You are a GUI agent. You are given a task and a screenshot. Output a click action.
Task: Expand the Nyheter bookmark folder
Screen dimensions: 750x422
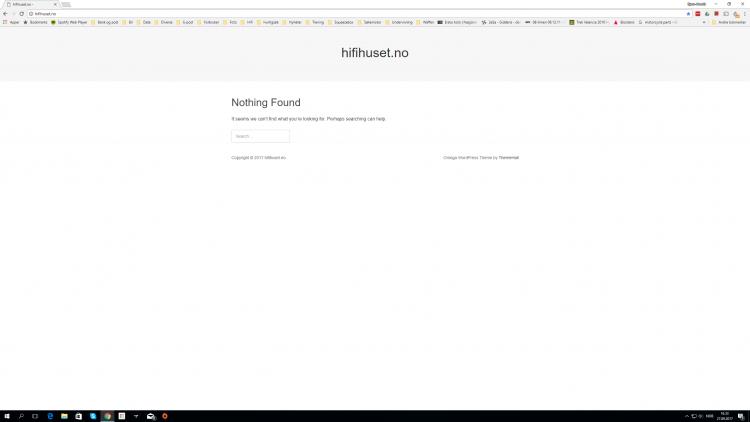pos(292,22)
